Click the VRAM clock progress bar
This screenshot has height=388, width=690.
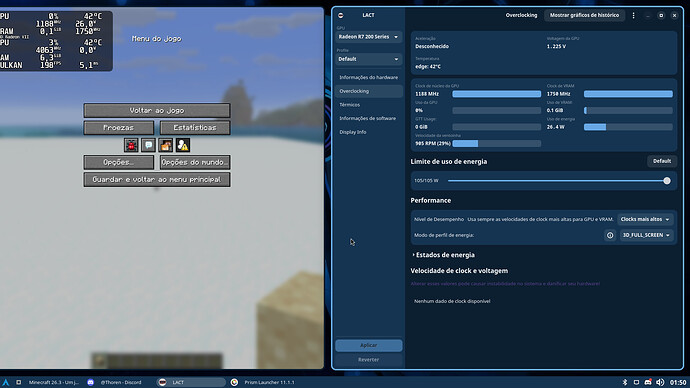[628, 94]
